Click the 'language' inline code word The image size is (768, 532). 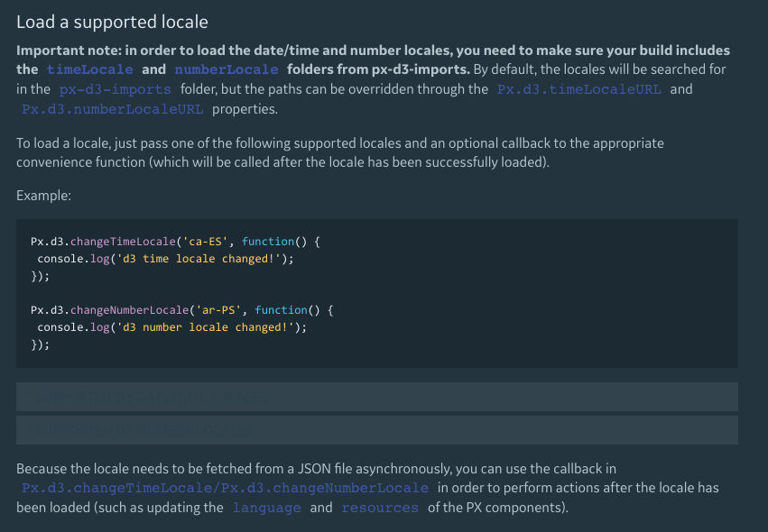(x=267, y=508)
